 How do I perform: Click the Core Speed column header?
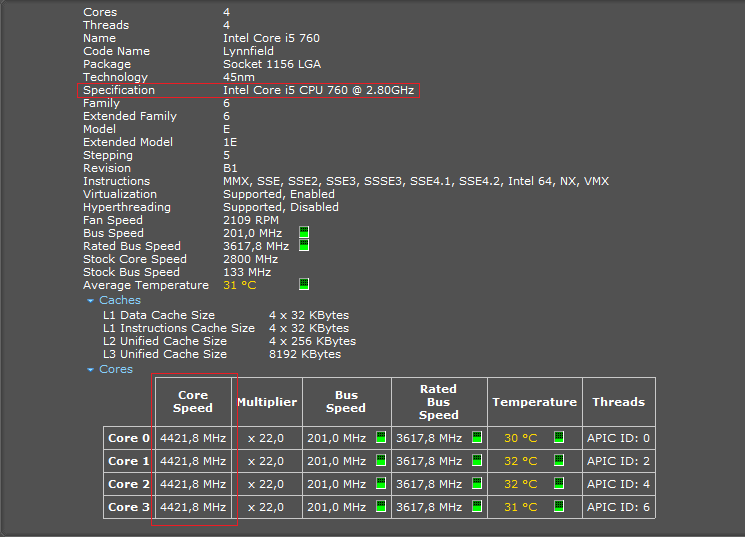coord(193,402)
